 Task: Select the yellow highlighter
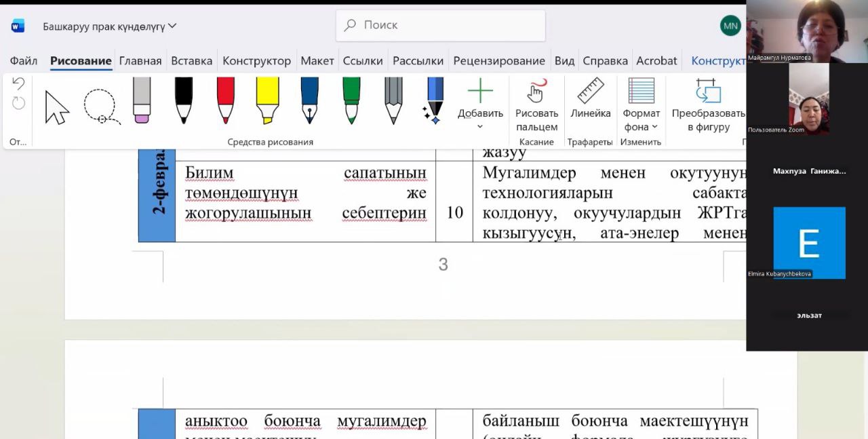(267, 100)
